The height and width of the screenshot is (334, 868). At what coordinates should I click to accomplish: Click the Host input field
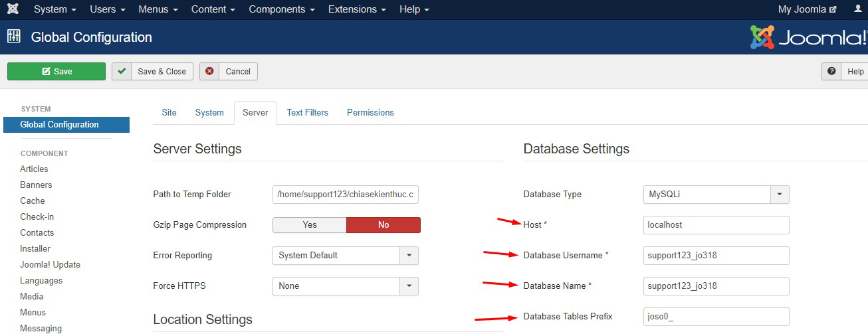click(x=716, y=225)
